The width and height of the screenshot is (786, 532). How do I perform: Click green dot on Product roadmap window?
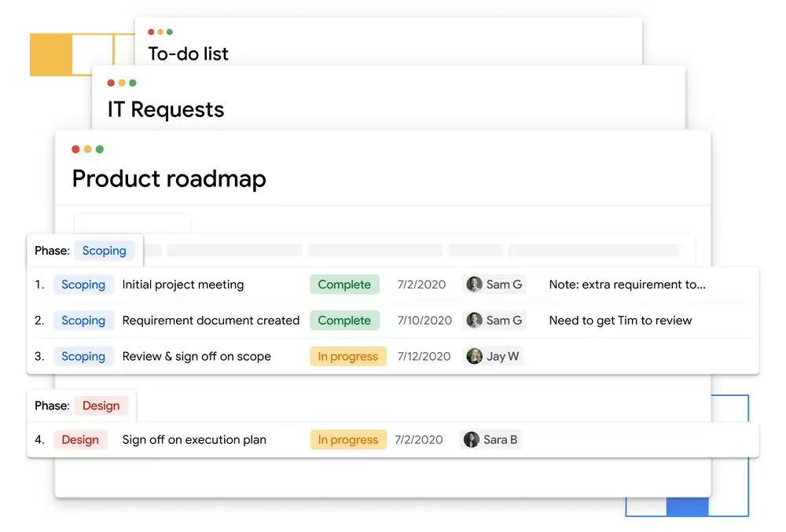click(x=100, y=149)
